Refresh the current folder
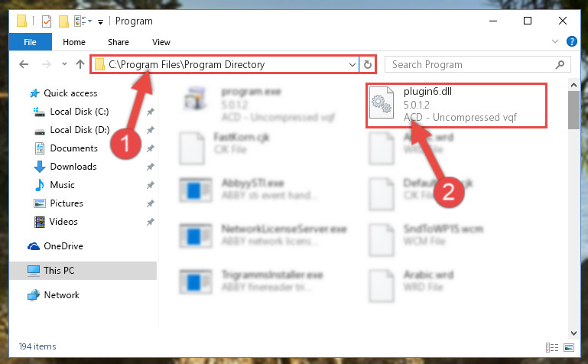This screenshot has height=364, width=588. point(368,65)
